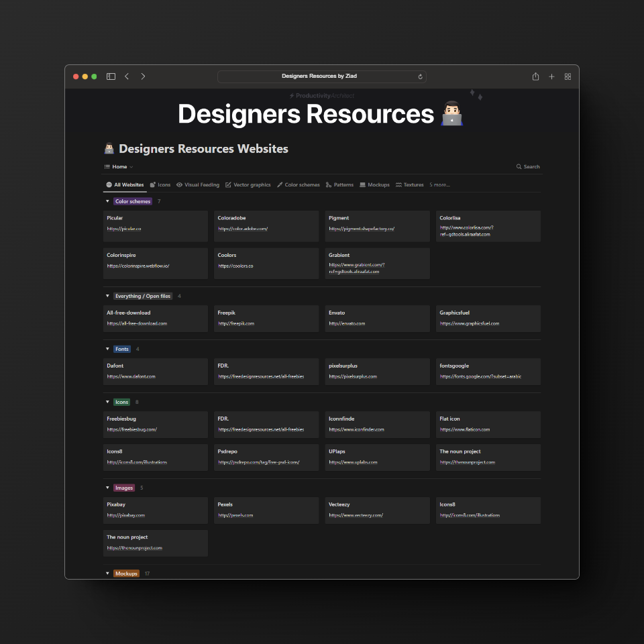Open the '5 more...' categories dropdown
The width and height of the screenshot is (644, 644).
click(438, 184)
